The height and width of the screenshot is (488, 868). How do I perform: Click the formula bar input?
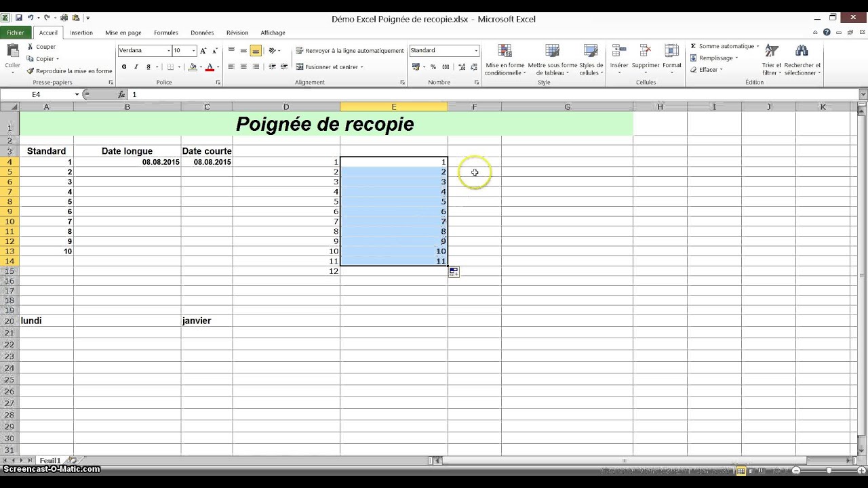coord(494,94)
